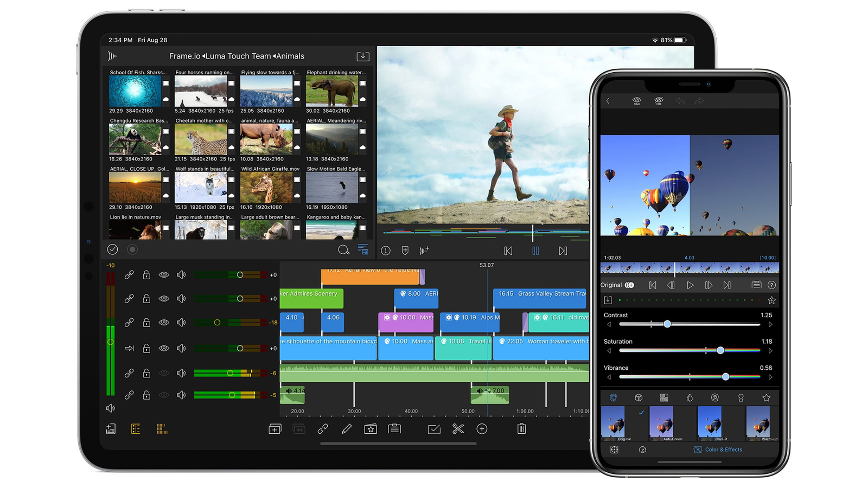The width and height of the screenshot is (868, 488).
Task: Decrease Contrast with left arrow
Action: (x=609, y=325)
